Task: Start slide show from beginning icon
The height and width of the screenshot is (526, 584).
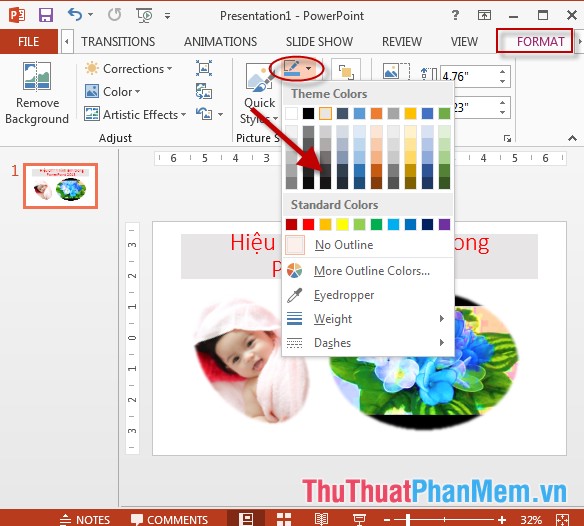Action: (x=144, y=15)
